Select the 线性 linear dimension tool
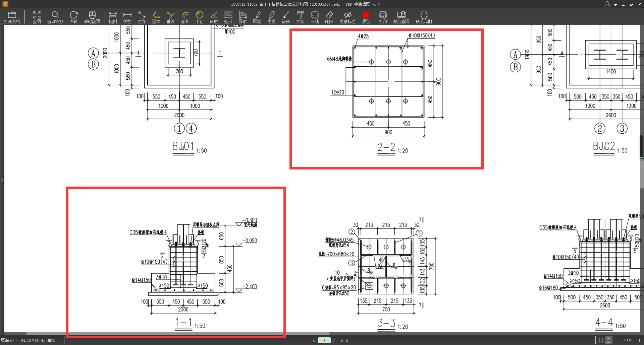Viewport: 644px width, 345px height. point(127,17)
